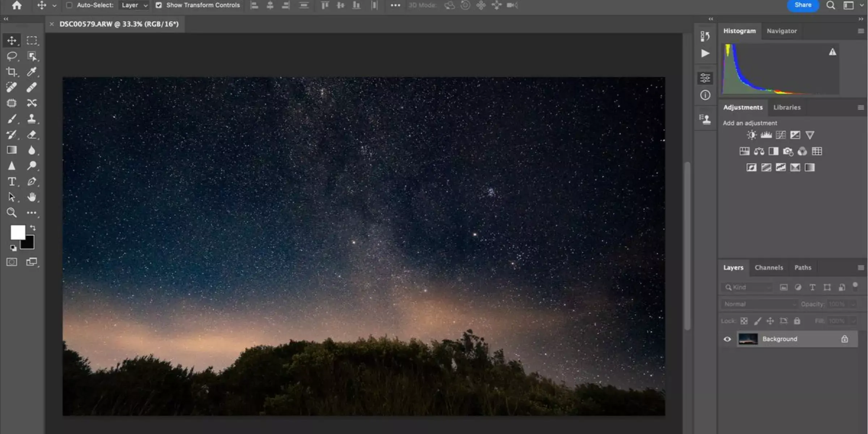
Task: Switch to Navigator tab
Action: point(781,30)
